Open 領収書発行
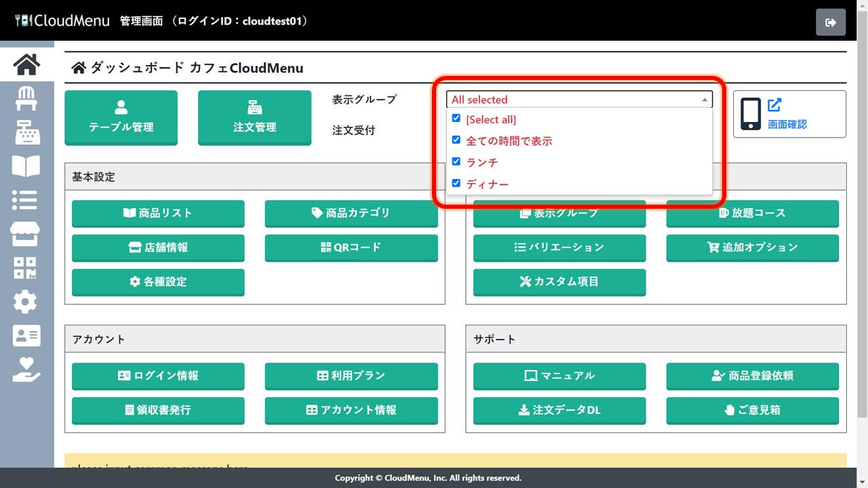868x488 pixels. click(x=158, y=410)
